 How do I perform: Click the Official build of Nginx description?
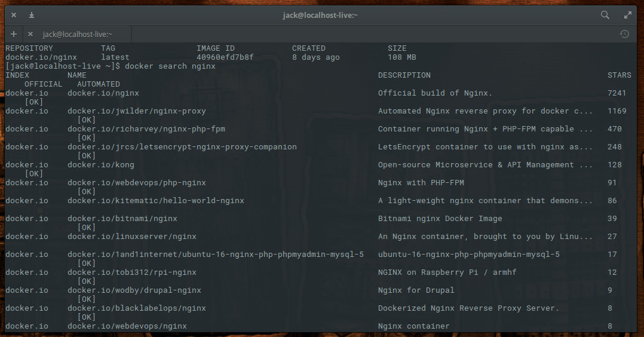(435, 93)
